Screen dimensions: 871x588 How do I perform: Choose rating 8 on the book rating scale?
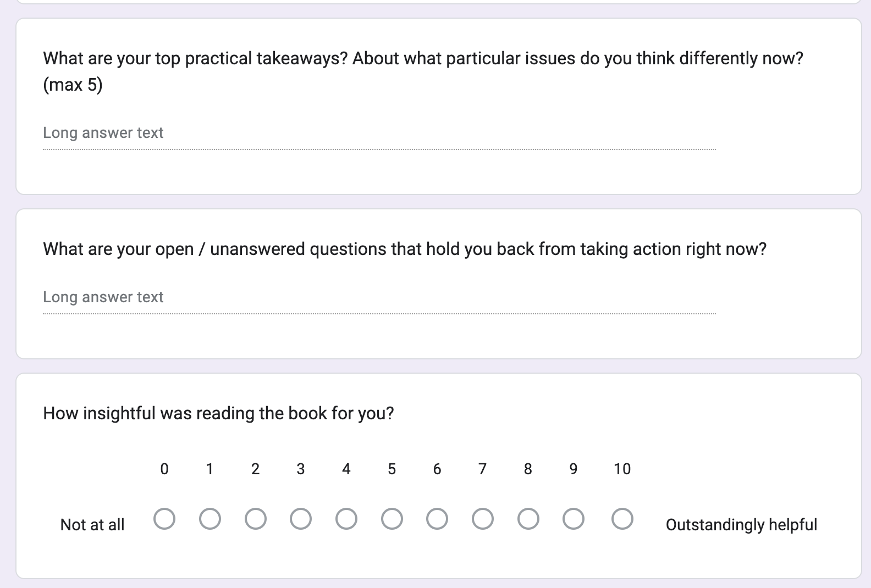tap(528, 518)
